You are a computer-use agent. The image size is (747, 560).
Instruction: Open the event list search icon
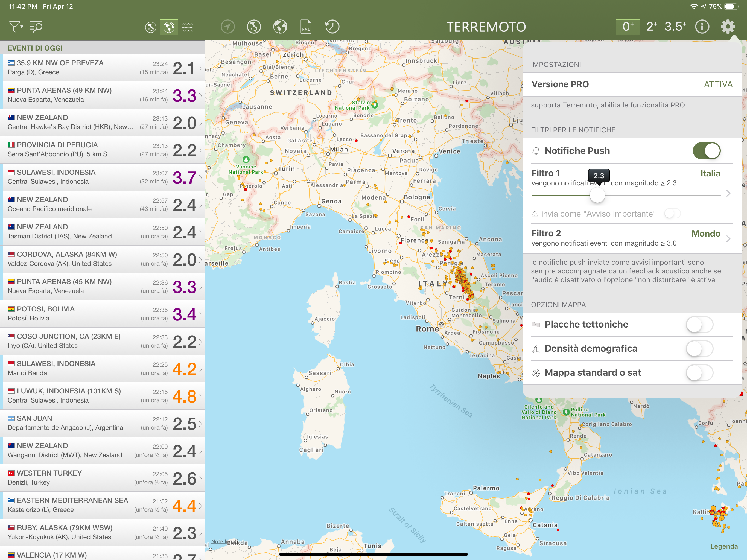tap(36, 27)
